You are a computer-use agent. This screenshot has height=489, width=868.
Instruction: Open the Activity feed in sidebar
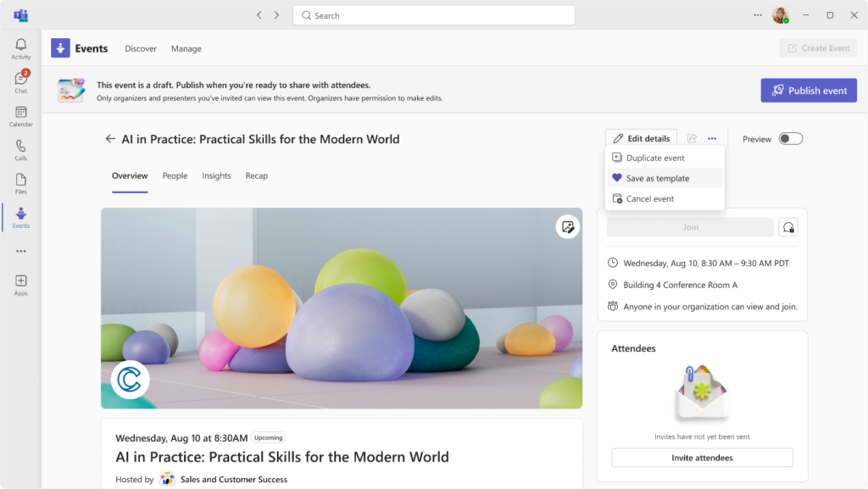tap(21, 48)
